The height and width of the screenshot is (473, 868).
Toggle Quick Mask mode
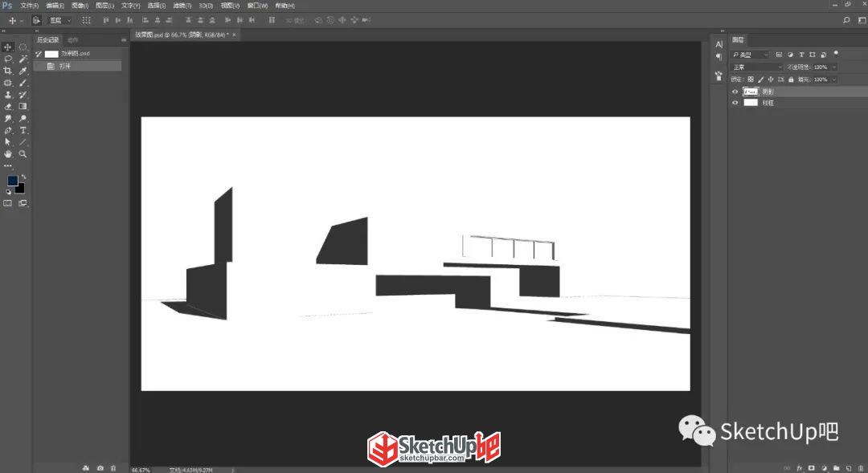tap(8, 203)
